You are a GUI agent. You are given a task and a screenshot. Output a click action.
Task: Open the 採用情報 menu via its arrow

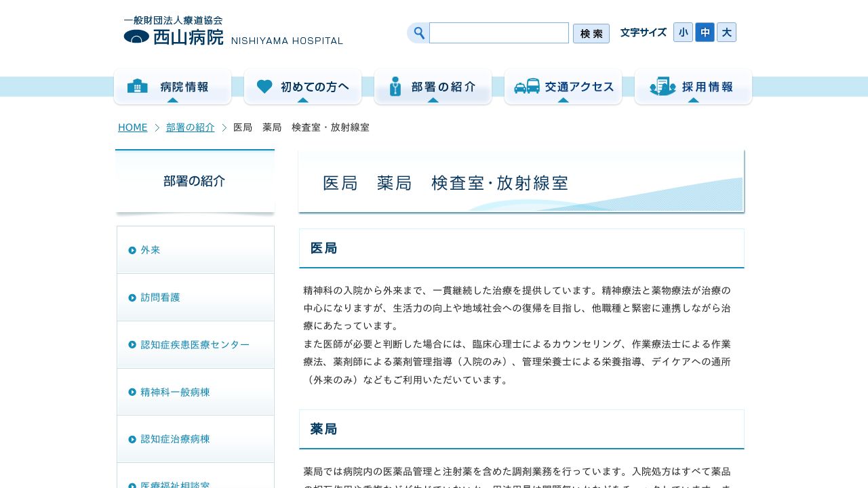click(693, 100)
